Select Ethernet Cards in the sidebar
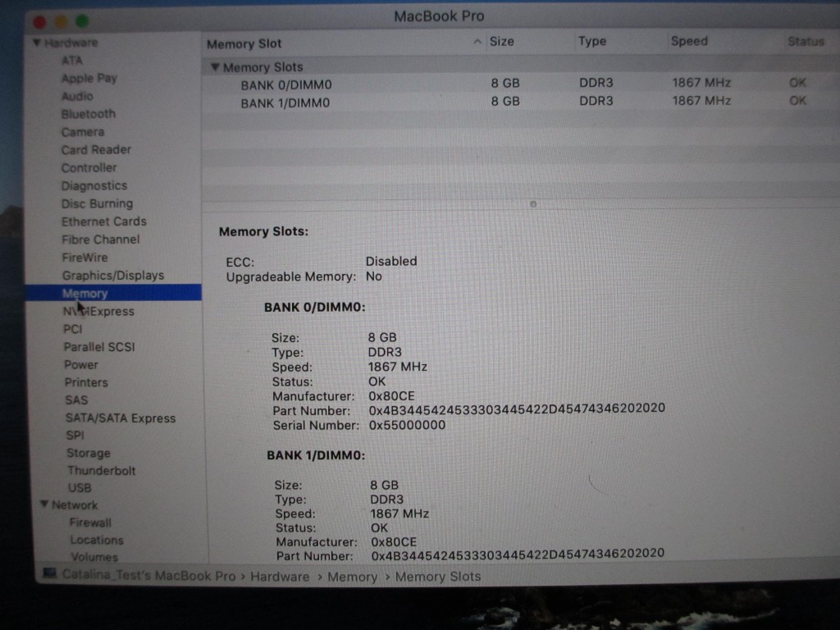840x630 pixels. [104, 221]
